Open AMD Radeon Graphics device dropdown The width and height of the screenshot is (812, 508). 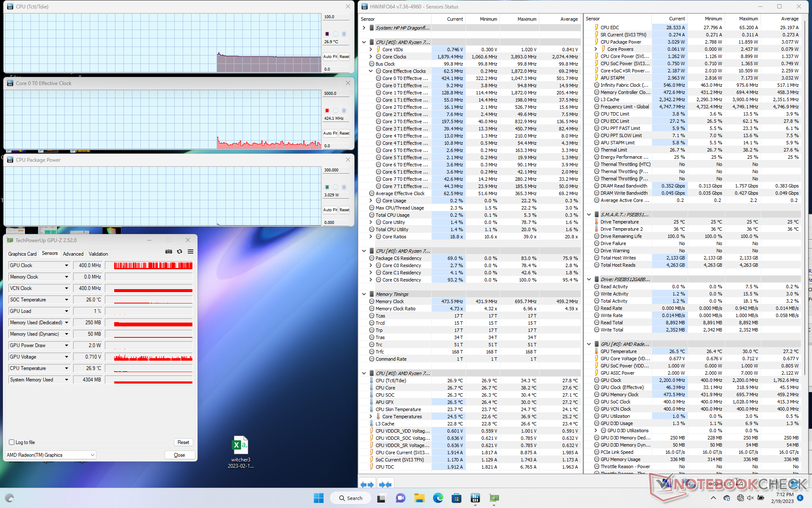tap(51, 455)
